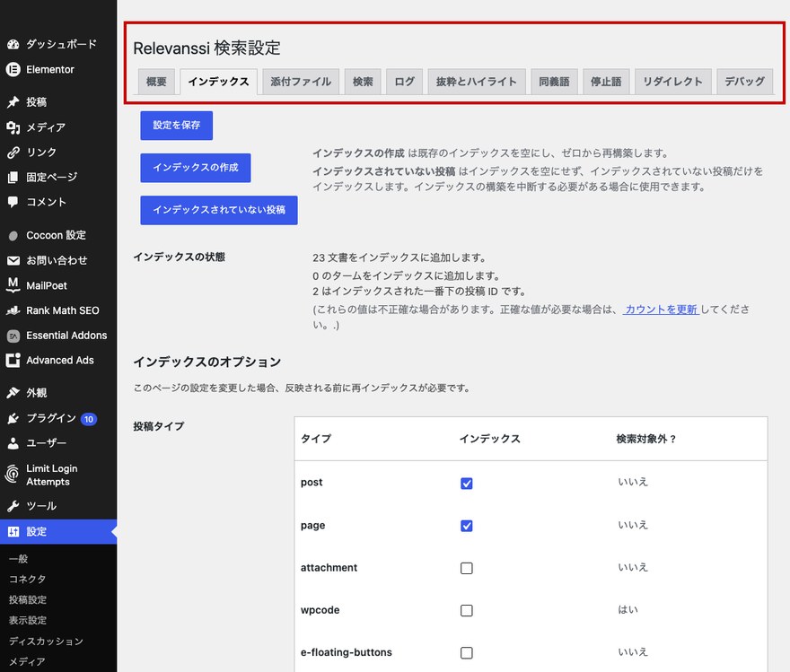Click the plugin update count badge 10

(x=89, y=419)
